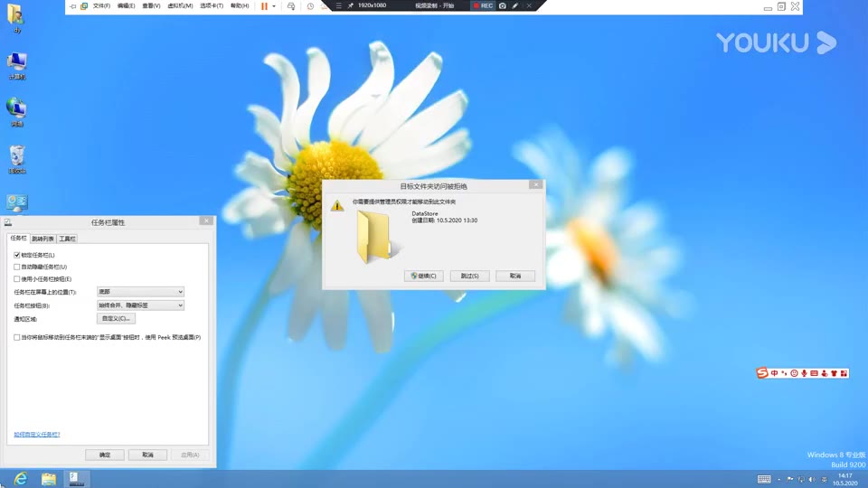Click 自定义(C)... notification area button
This screenshot has height=488, width=868.
116,319
